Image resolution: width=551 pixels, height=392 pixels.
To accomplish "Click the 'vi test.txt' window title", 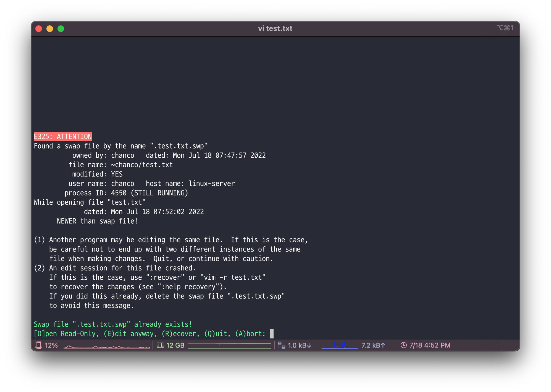I will [x=275, y=28].
